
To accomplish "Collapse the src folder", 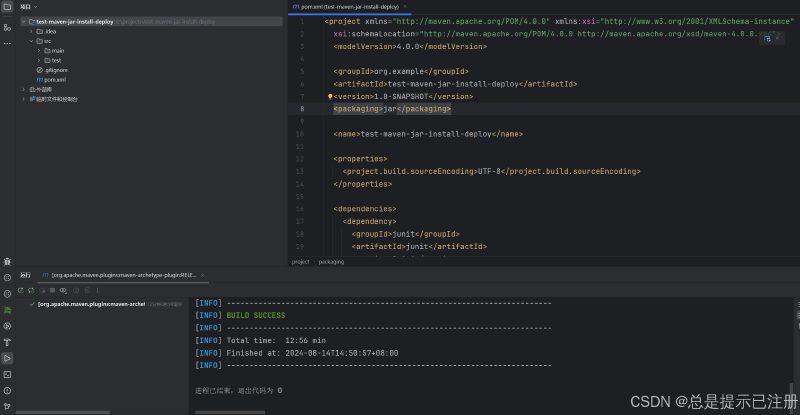I will [31, 41].
